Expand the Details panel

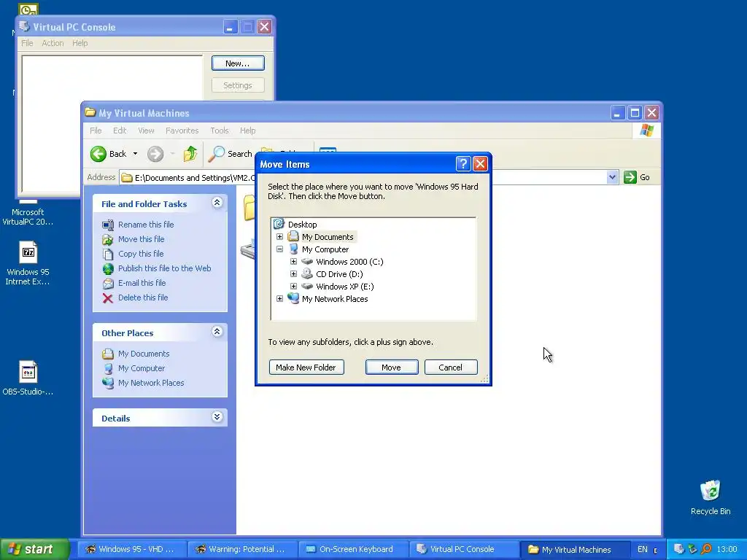tap(217, 417)
